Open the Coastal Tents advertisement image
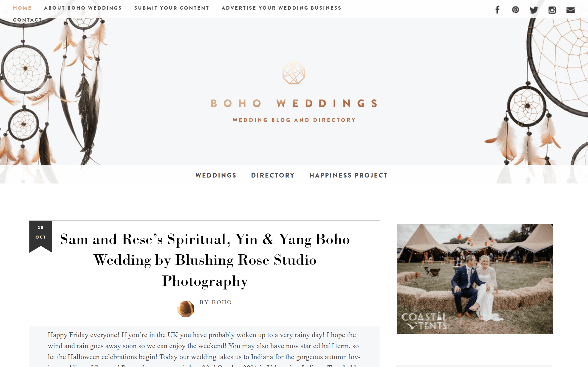This screenshot has height=367, width=588. [475, 279]
